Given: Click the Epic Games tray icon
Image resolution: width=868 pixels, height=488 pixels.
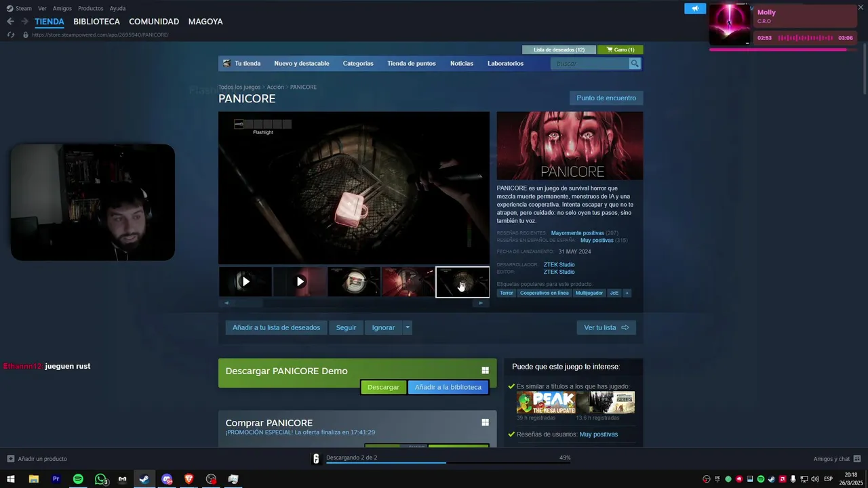Looking at the screenshot, I should coord(717,479).
